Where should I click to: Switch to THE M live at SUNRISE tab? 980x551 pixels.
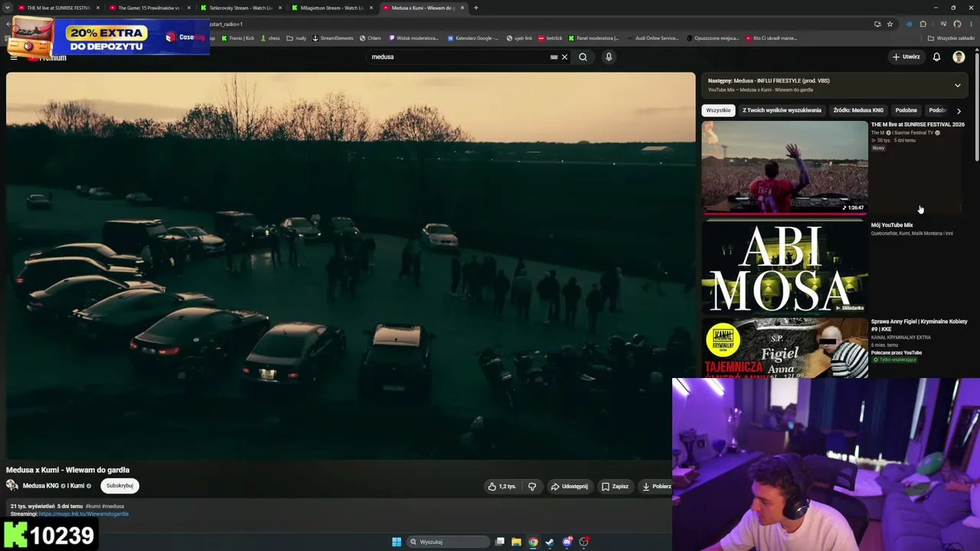coord(58,8)
